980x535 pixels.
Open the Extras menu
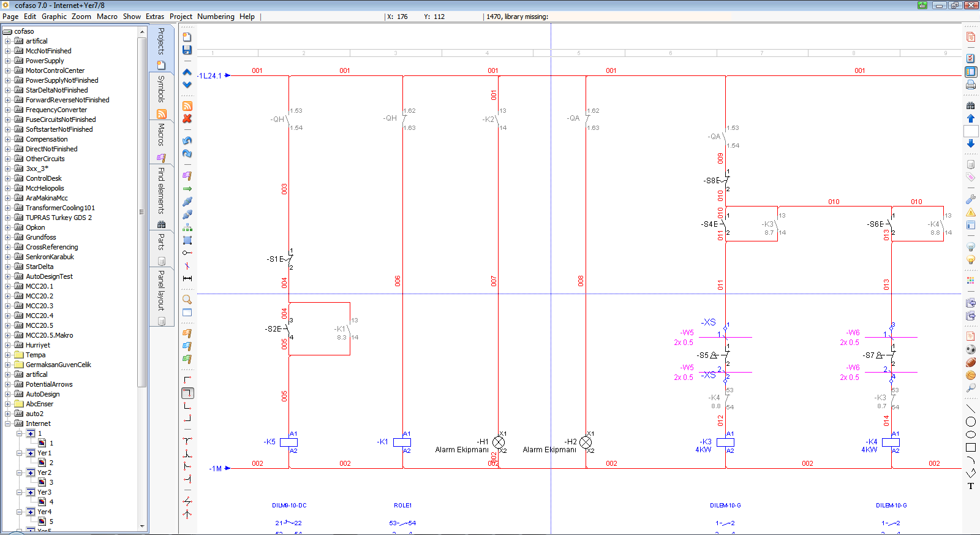pyautogui.click(x=155, y=17)
